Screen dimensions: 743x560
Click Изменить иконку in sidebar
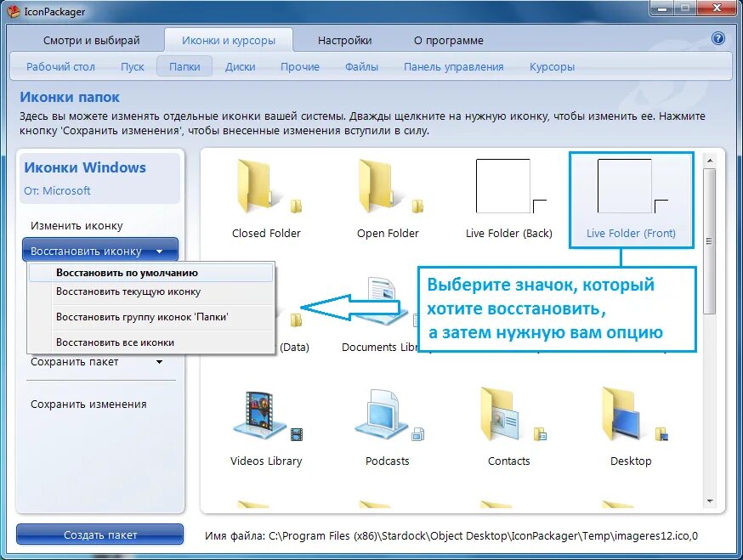(77, 226)
